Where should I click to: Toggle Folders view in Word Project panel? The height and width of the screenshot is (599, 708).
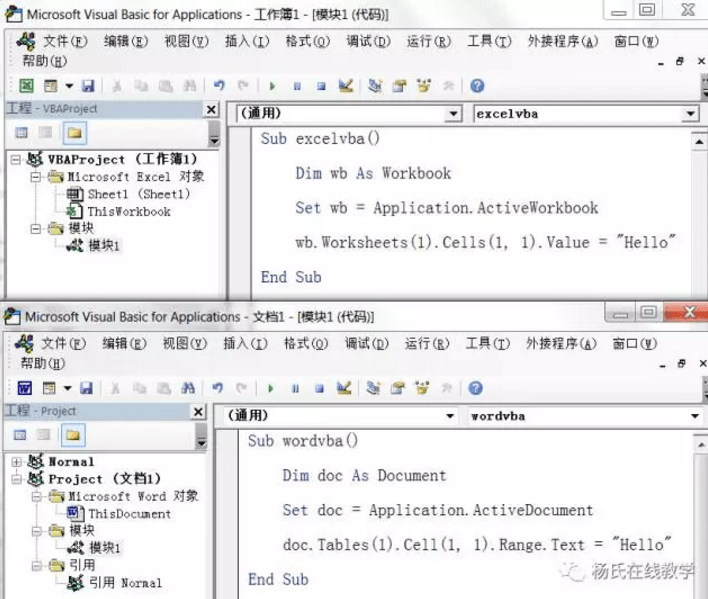click(73, 435)
